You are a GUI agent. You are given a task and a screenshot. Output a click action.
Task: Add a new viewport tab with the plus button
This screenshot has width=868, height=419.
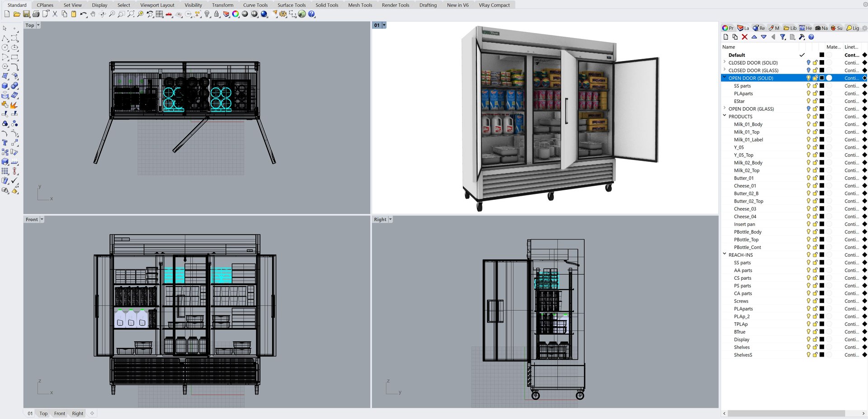point(92,414)
